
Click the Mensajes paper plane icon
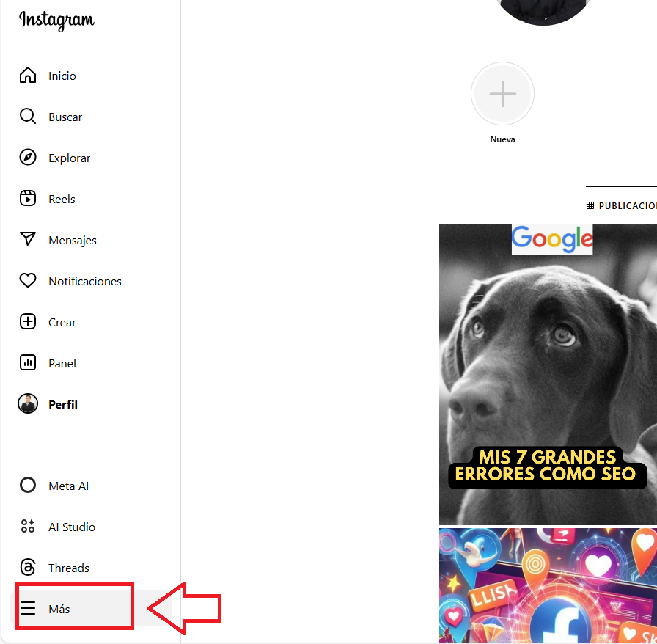[28, 239]
